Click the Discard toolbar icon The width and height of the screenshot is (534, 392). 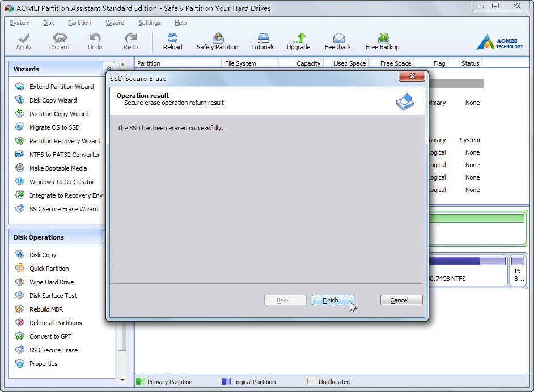tap(60, 38)
